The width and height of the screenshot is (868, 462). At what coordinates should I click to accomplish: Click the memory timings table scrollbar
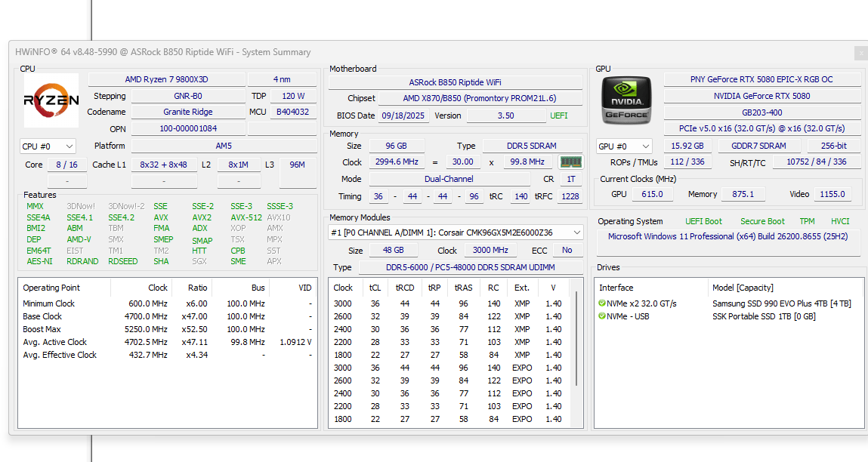click(x=576, y=338)
